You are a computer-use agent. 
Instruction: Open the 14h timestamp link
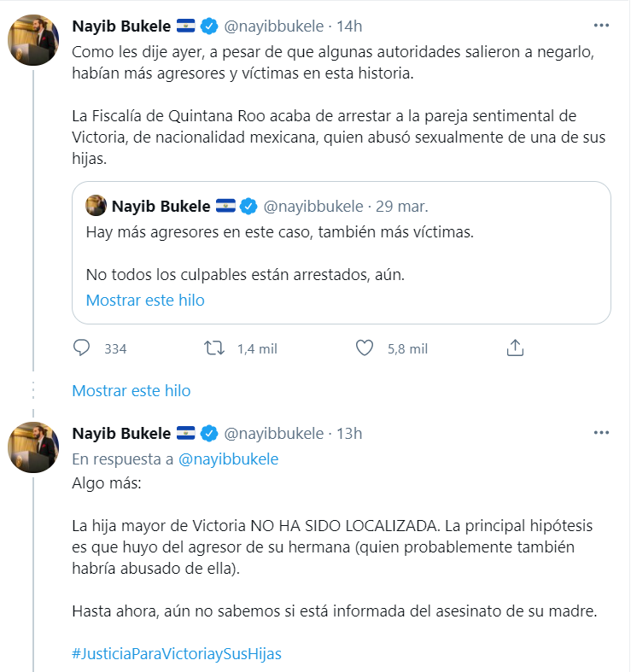[x=350, y=26]
